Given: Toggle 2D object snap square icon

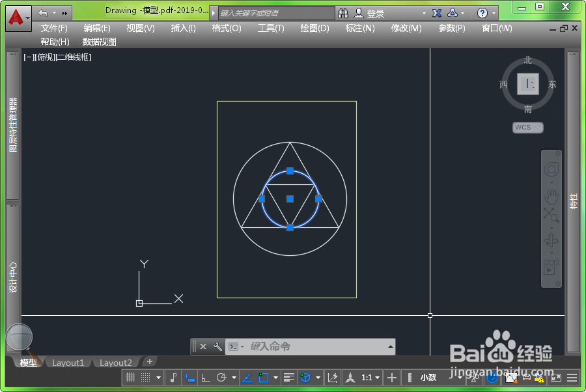Looking at the screenshot, I should 264,378.
